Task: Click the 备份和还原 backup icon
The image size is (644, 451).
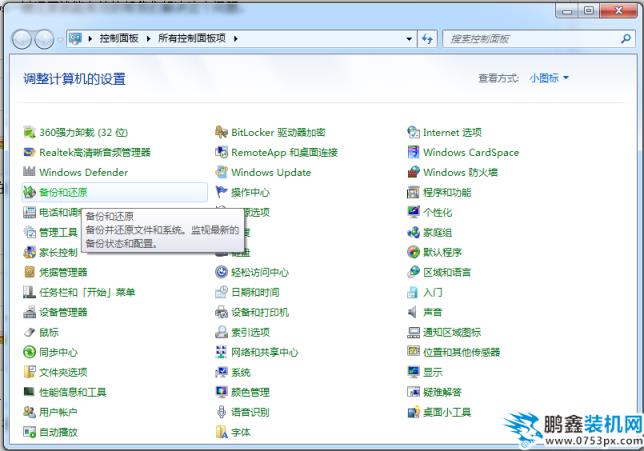Action: tap(30, 192)
